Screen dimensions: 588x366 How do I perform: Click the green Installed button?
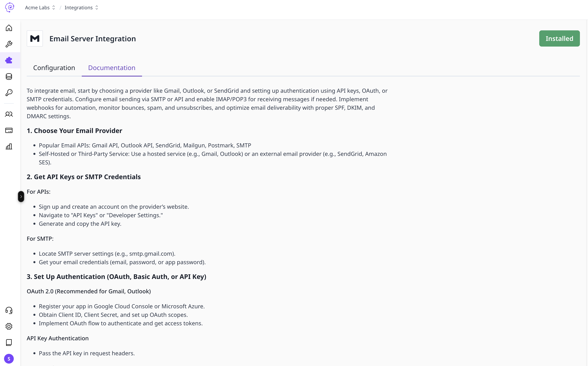pos(559,38)
